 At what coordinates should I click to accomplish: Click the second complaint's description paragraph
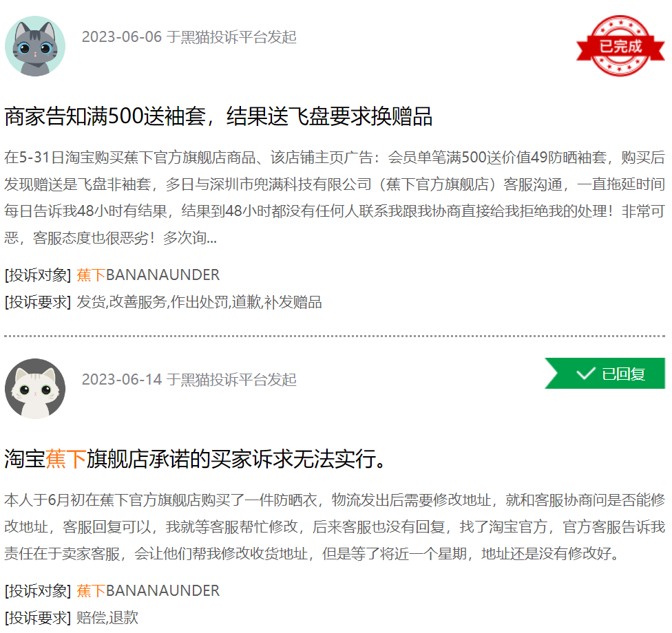pyautogui.click(x=335, y=527)
